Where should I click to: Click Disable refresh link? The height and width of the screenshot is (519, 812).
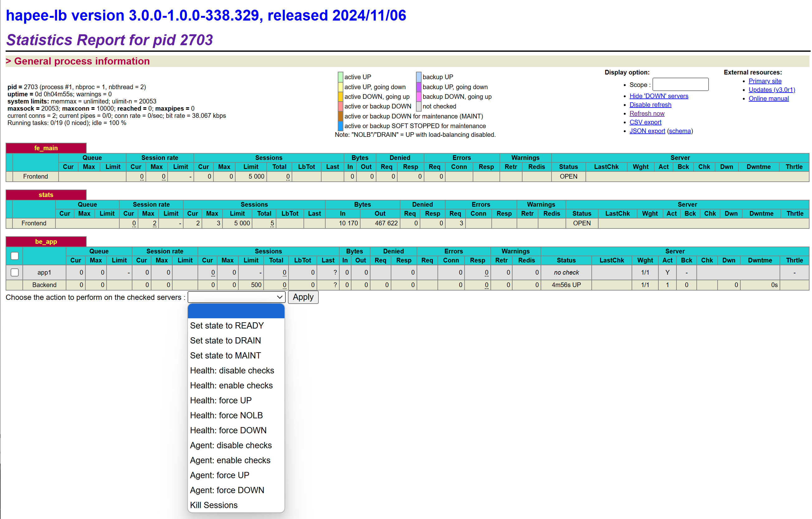pyautogui.click(x=650, y=105)
